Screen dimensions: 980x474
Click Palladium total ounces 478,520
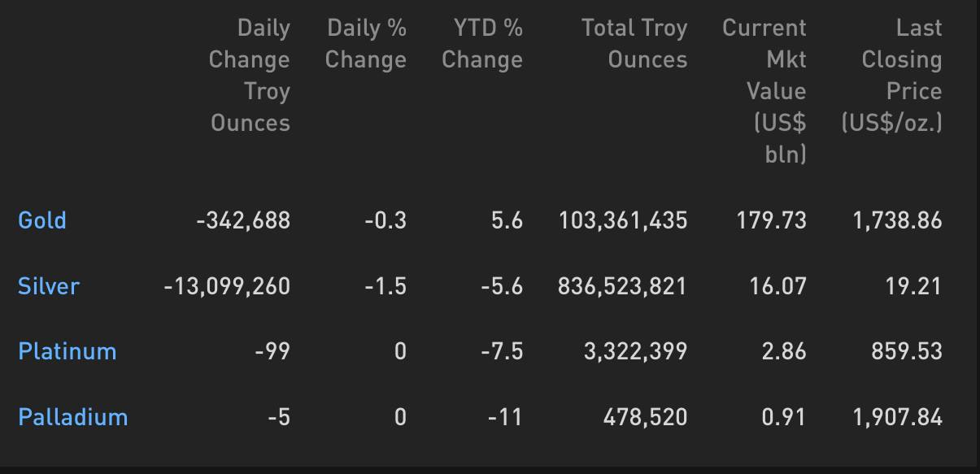(x=645, y=417)
